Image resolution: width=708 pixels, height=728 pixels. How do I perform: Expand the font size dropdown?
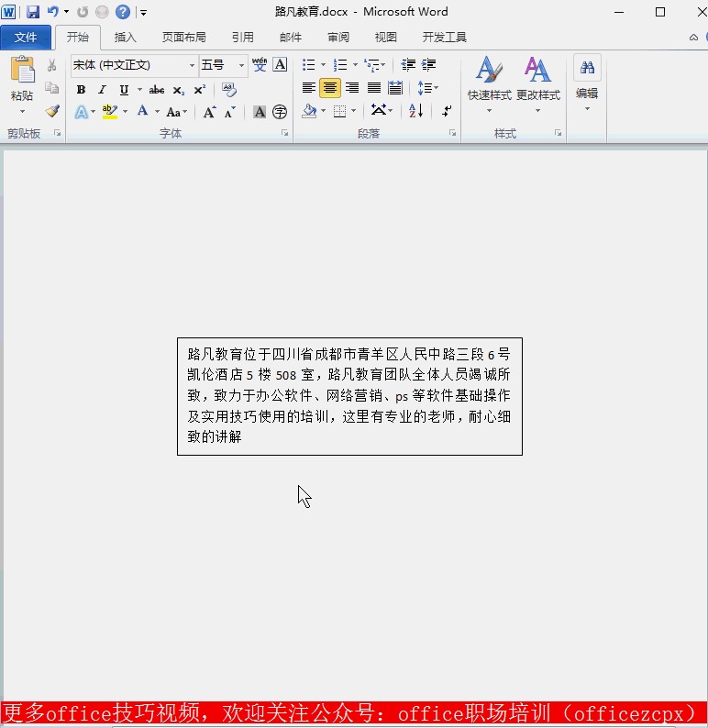pos(241,65)
